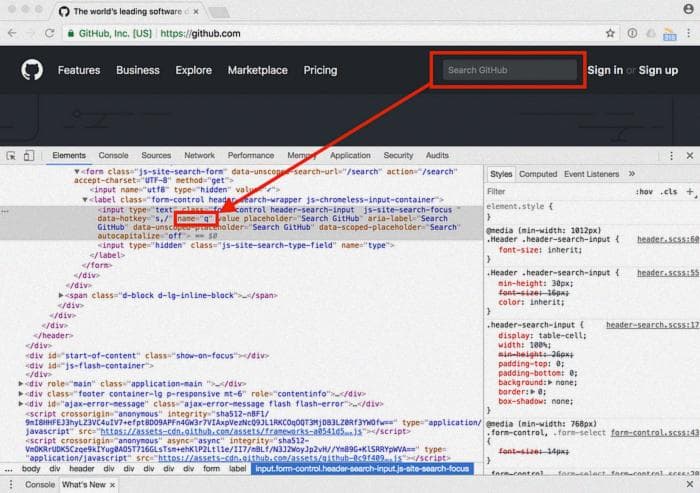
Task: Toggle the .cls class editor
Action: (669, 192)
